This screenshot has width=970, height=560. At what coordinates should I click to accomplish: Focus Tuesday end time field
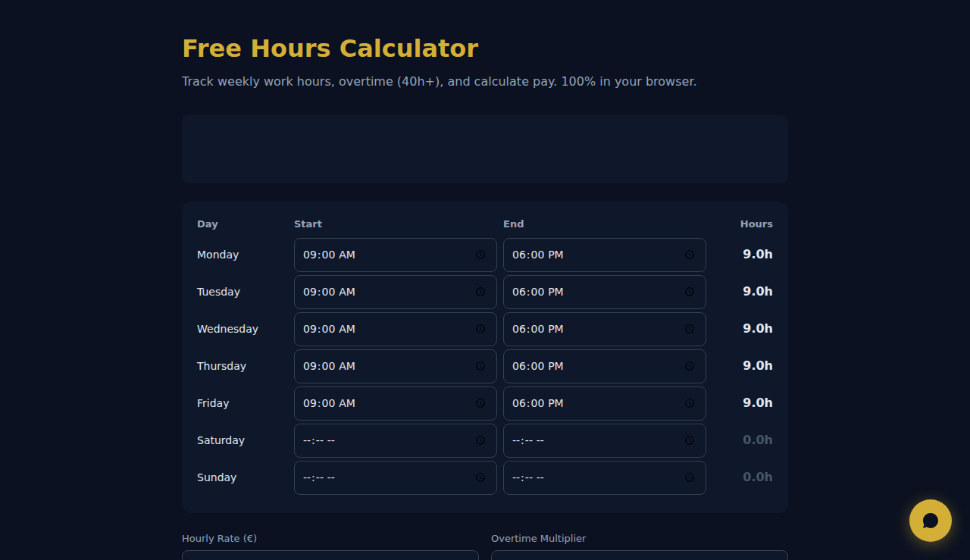[x=605, y=292]
